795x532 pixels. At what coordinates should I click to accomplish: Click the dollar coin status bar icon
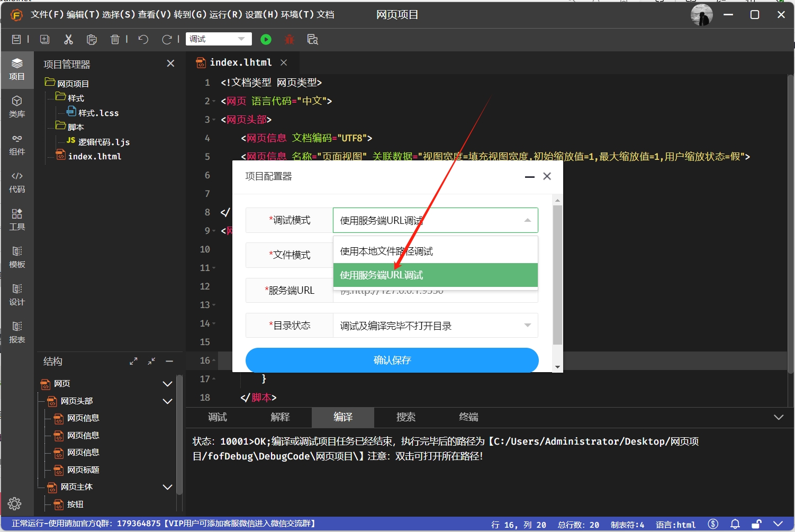pos(713,524)
